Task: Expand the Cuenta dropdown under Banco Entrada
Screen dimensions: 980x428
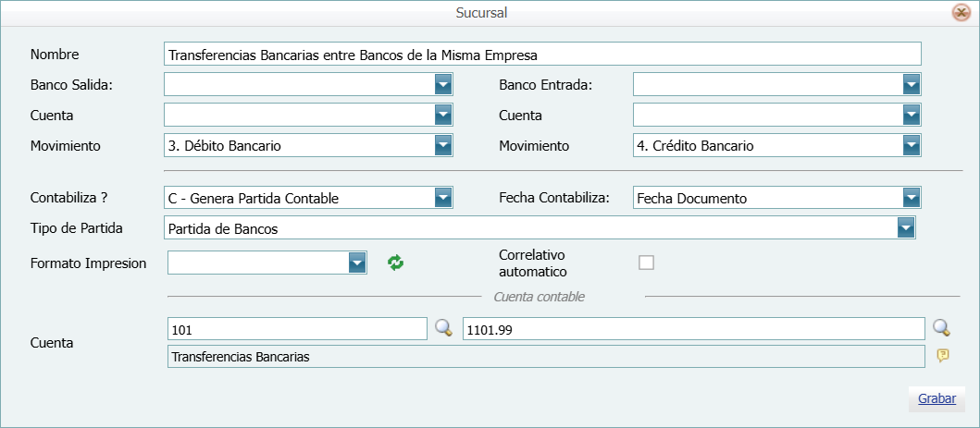Action: pos(912,115)
